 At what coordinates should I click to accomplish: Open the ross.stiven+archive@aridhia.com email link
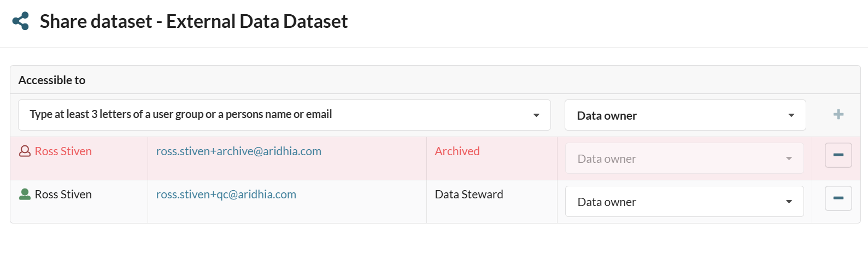(x=238, y=151)
